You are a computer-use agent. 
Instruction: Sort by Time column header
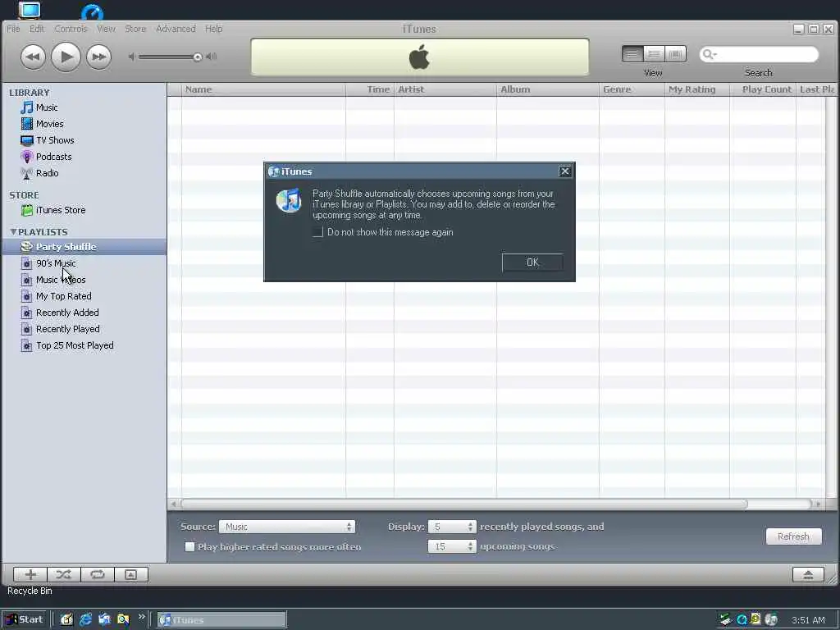(x=370, y=89)
